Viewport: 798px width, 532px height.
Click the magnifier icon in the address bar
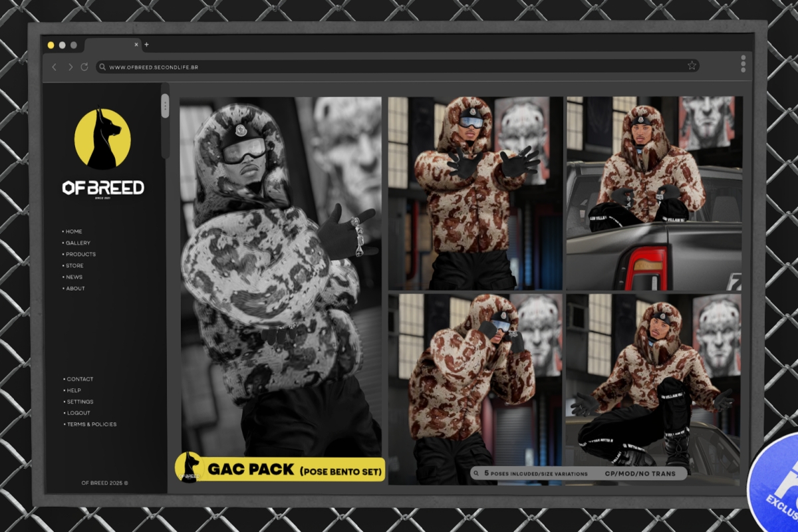pos(102,67)
